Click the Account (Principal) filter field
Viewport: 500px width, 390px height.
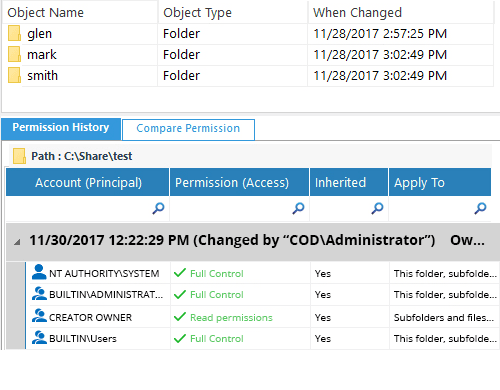tap(88, 208)
